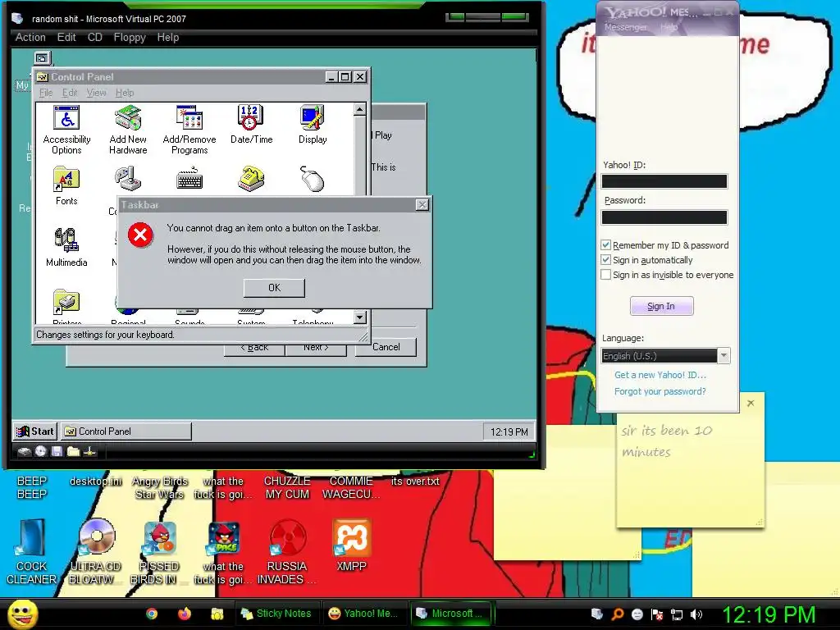Open the Edit menu in Virtual PC
This screenshot has height=630, width=840.
coord(67,37)
